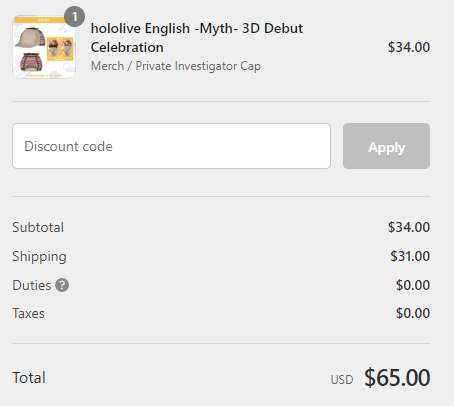
Task: Click the Shipping label
Action: 39,257
